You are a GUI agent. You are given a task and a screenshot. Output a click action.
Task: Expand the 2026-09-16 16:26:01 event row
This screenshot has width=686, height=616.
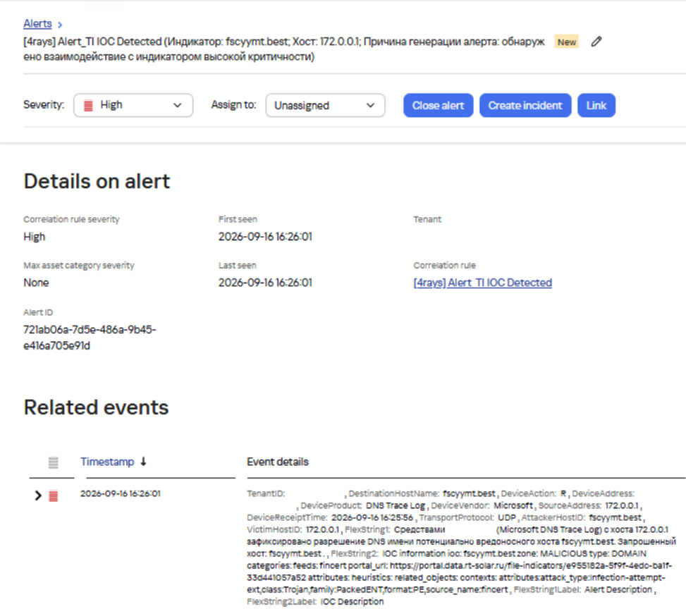[x=38, y=495]
